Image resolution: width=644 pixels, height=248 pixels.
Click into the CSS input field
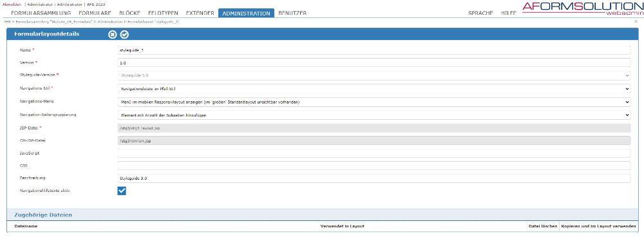[374, 166]
